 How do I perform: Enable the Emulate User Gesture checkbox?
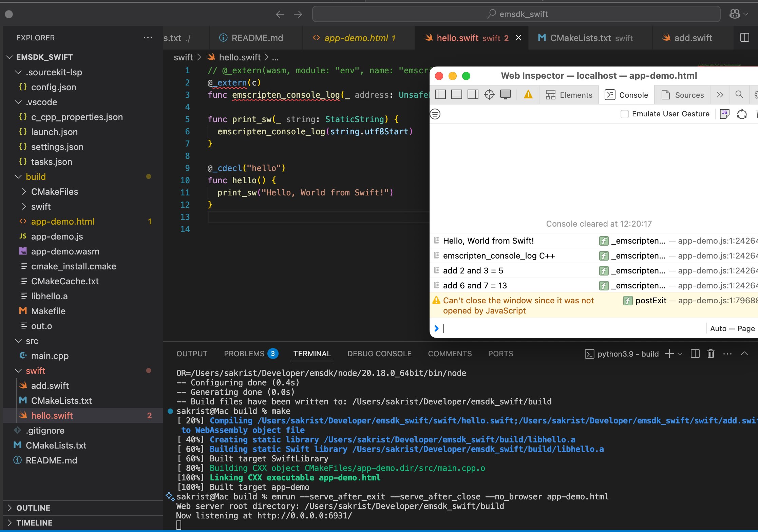pos(624,114)
